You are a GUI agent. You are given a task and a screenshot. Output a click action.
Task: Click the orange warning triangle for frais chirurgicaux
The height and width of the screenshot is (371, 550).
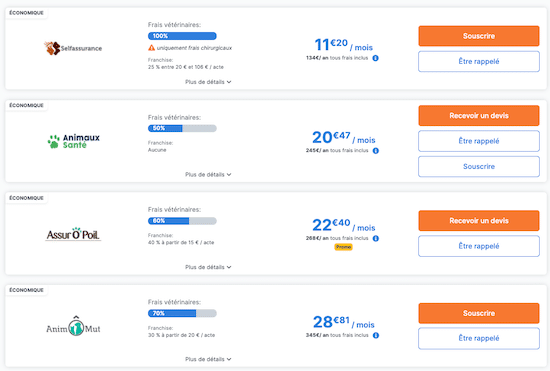point(152,48)
